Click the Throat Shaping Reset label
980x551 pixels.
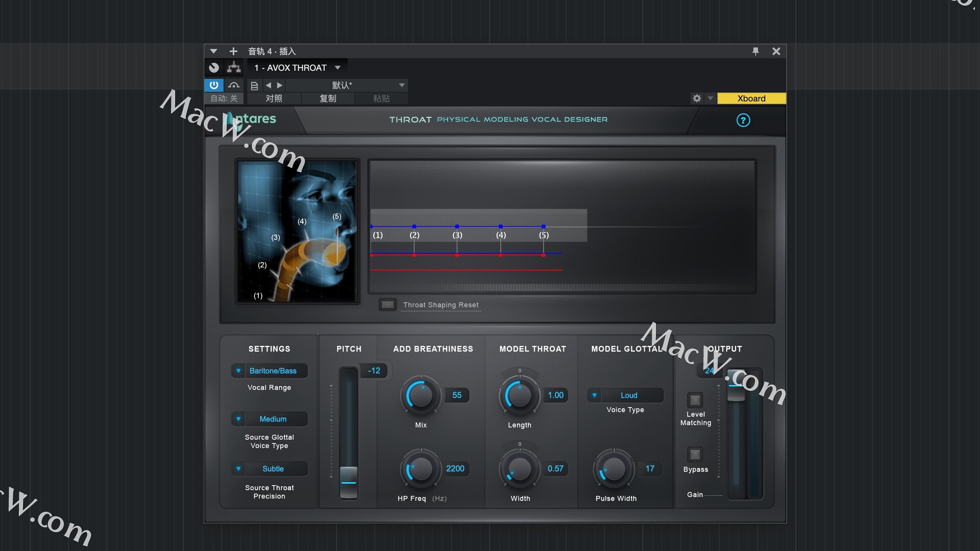pos(441,305)
